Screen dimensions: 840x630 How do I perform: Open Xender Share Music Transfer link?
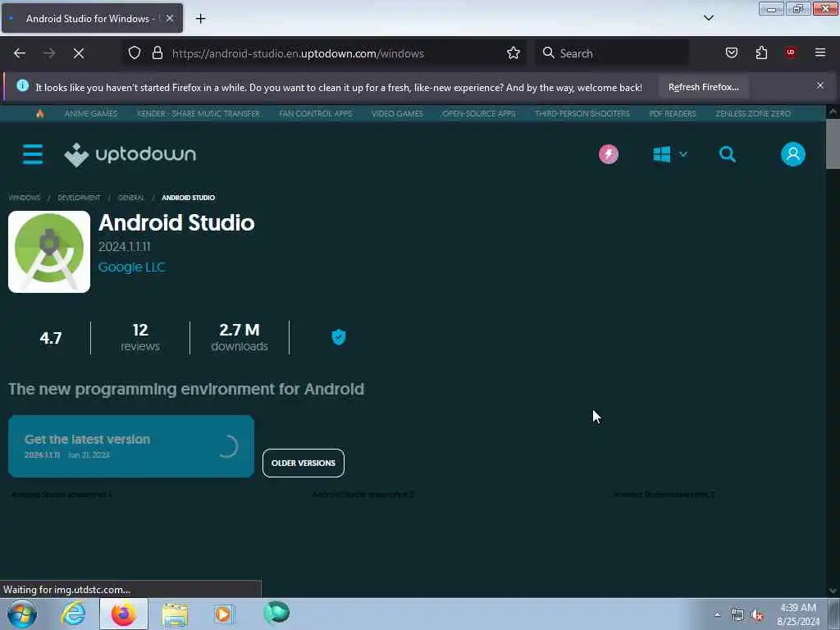pos(199,113)
